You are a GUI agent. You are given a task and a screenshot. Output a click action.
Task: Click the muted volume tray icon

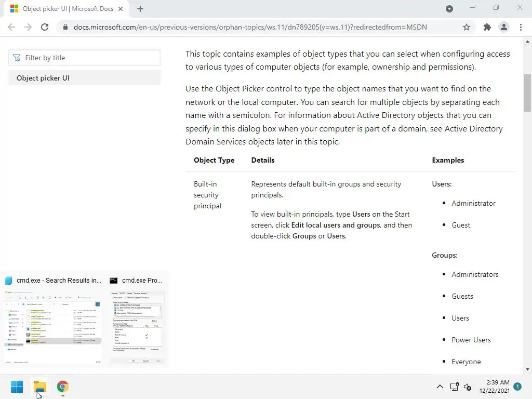click(468, 387)
